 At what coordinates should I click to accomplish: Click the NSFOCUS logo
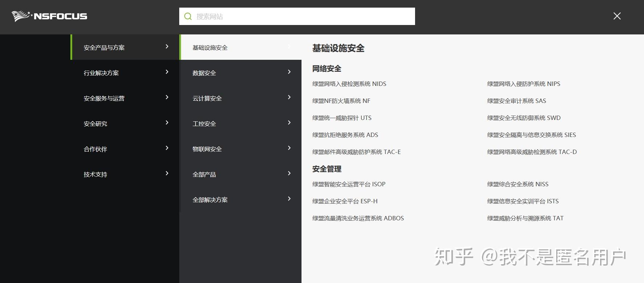(49, 16)
